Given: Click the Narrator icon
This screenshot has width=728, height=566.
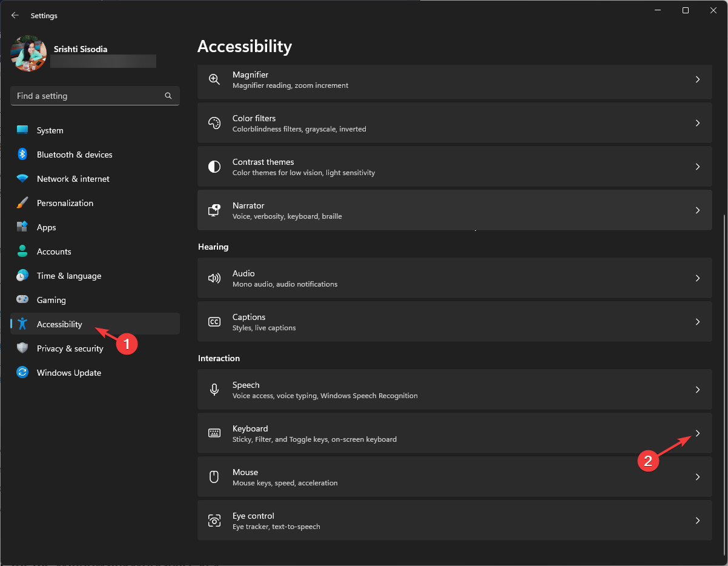Looking at the screenshot, I should point(214,210).
